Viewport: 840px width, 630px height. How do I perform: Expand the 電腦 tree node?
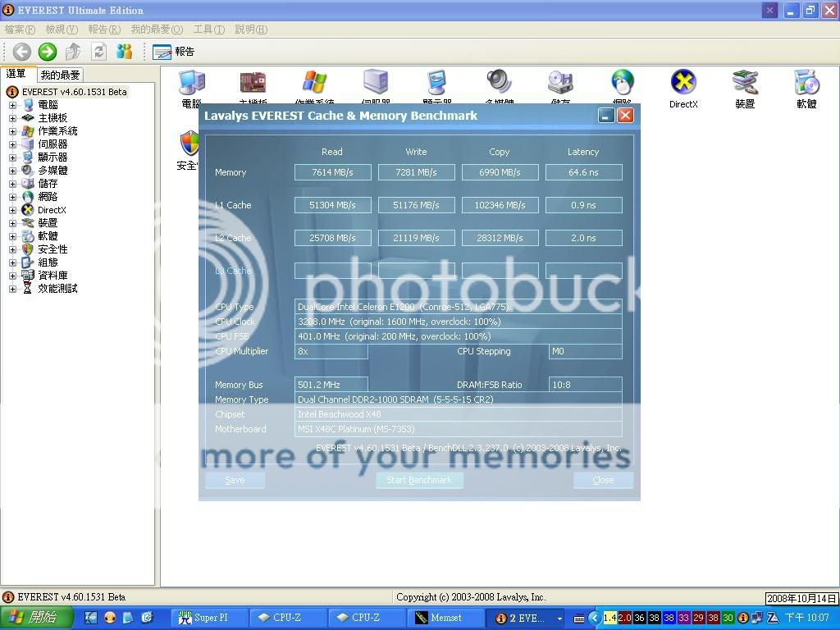12,105
